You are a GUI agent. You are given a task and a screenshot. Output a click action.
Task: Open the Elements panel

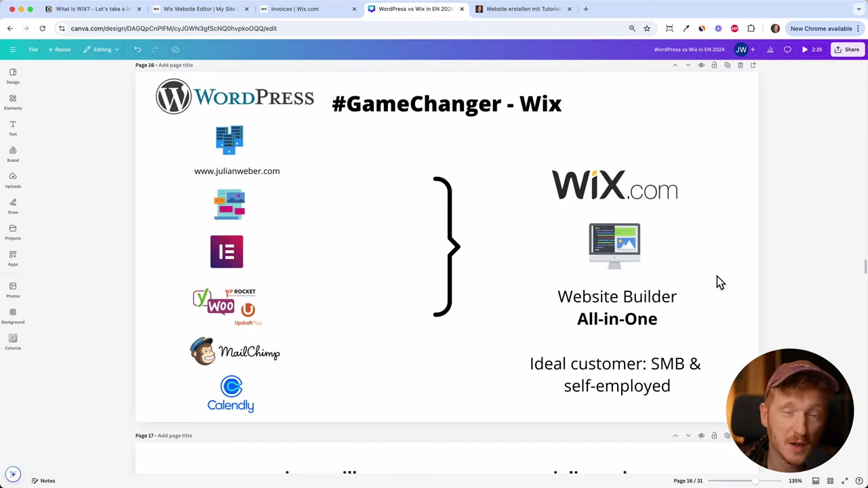click(x=12, y=102)
